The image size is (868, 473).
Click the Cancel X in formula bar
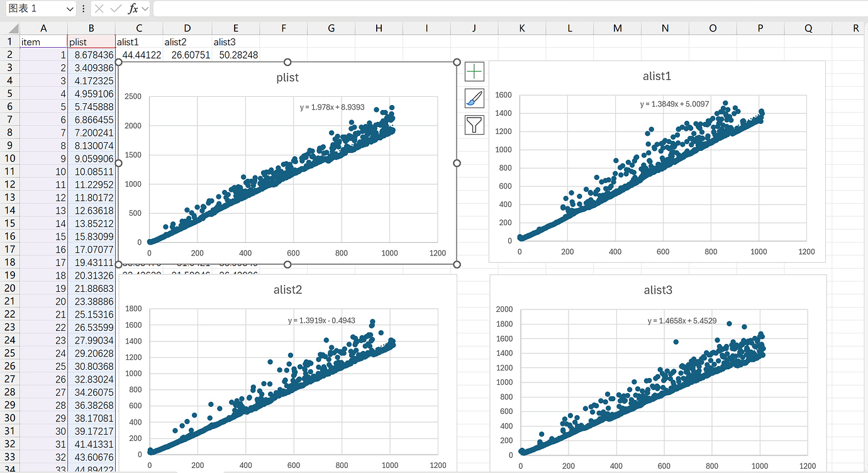click(x=100, y=9)
